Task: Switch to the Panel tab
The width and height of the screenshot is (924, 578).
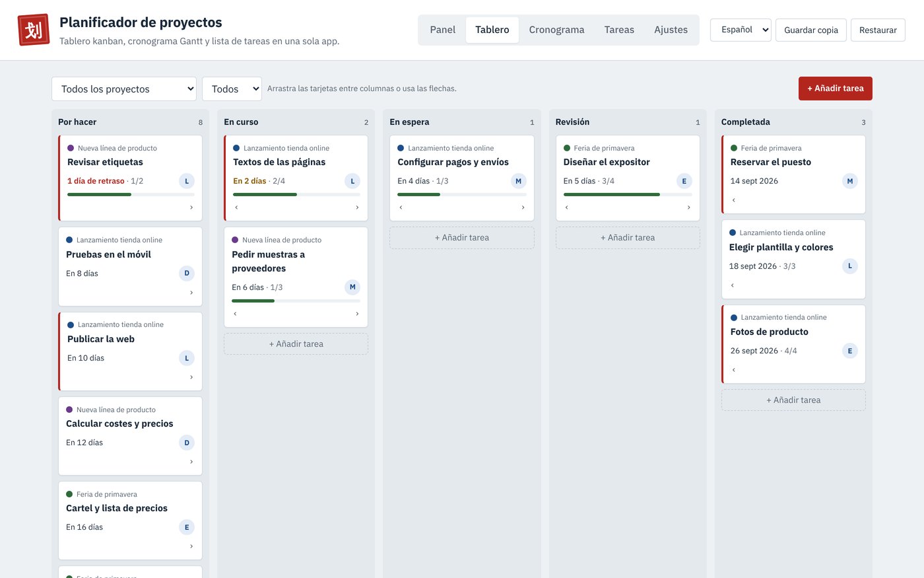Action: [x=443, y=30]
